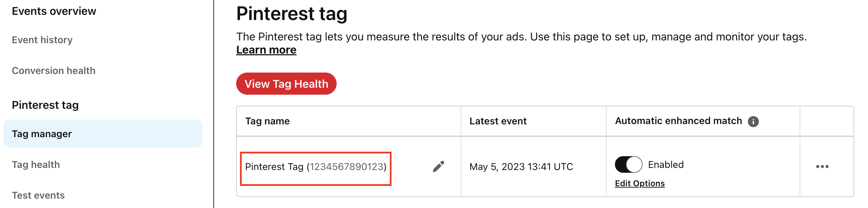Open Conversion health in the sidebar
The height and width of the screenshot is (208, 868).
point(54,71)
